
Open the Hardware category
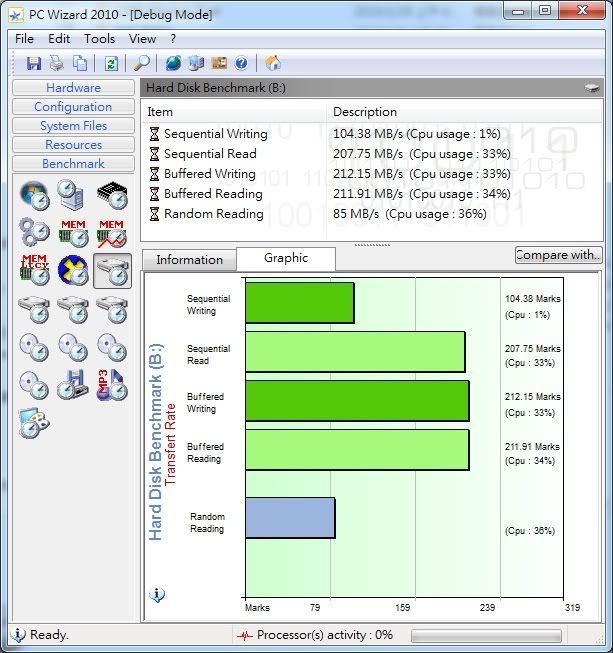pyautogui.click(x=74, y=87)
